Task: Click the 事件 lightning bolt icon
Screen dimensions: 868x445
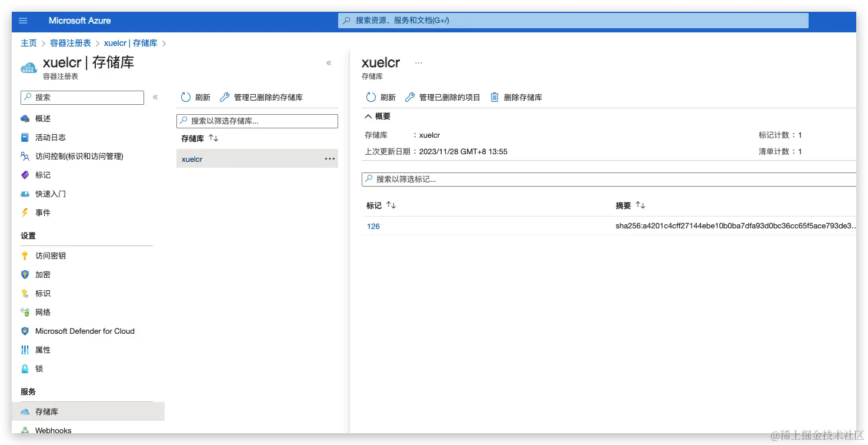Action: pos(25,212)
